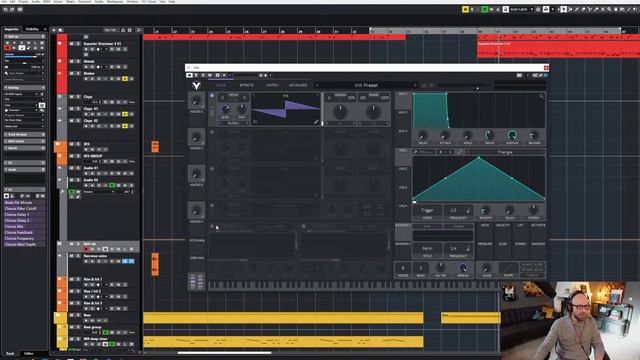Click the envelope SUSTAIN knob
This screenshot has width=640, height=360.
[x=512, y=135]
